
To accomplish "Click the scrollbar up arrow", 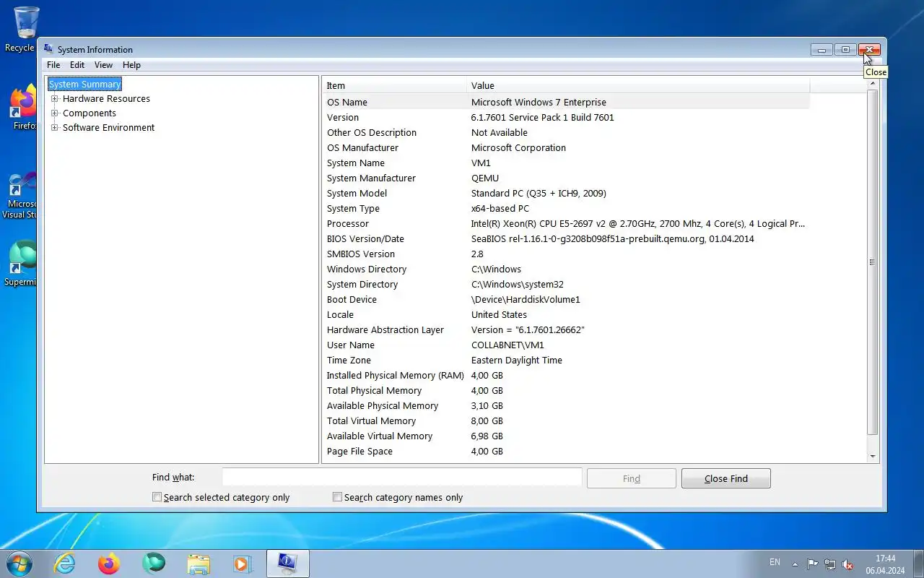I will point(872,84).
